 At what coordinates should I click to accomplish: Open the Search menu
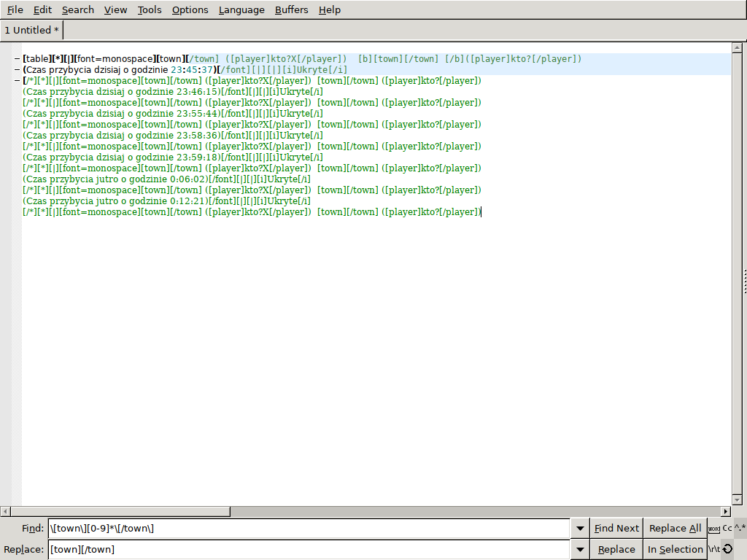pos(77,9)
